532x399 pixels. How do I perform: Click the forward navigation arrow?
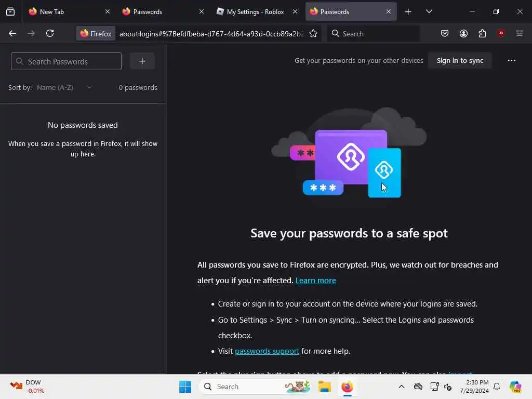coord(31,34)
